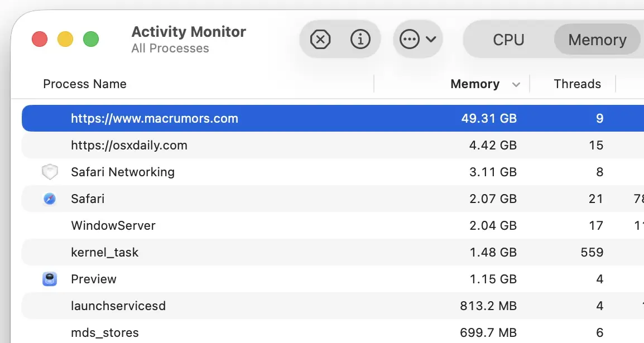Screen dimensions: 644x343
Task: Select the Safari Networking process name
Action: pyautogui.click(x=123, y=172)
